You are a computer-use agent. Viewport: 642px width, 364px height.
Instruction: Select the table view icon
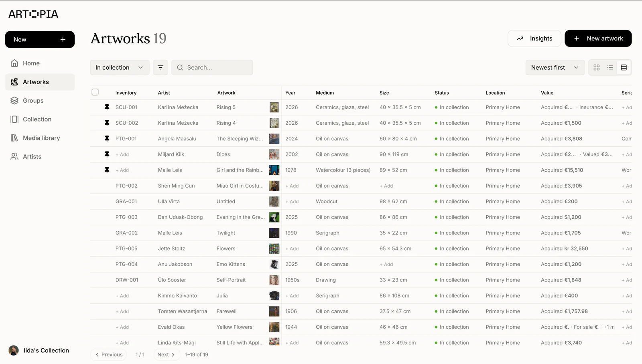624,67
